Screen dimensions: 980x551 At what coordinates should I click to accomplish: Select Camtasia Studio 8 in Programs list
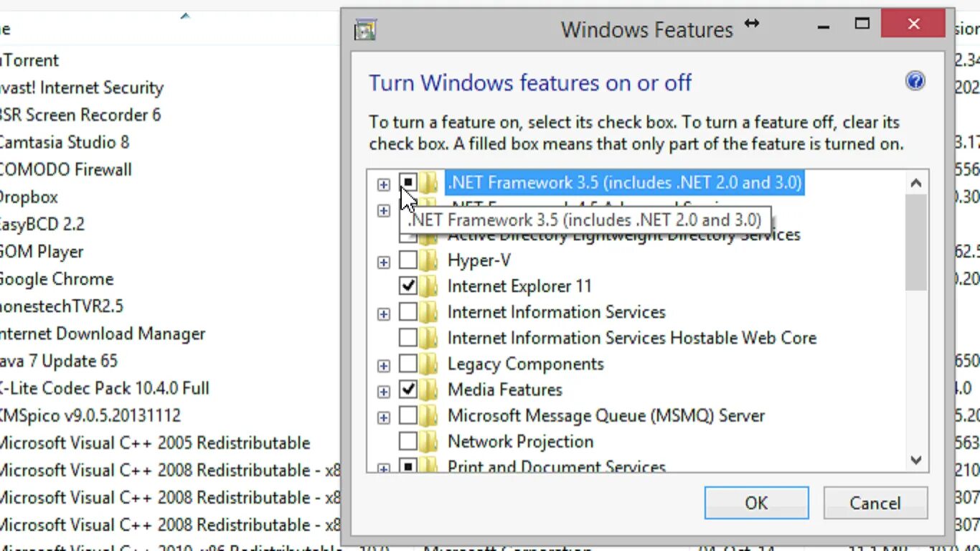point(65,142)
